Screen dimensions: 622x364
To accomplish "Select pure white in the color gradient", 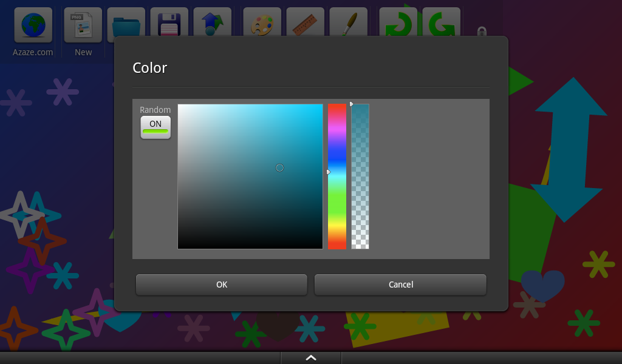I will [180, 108].
